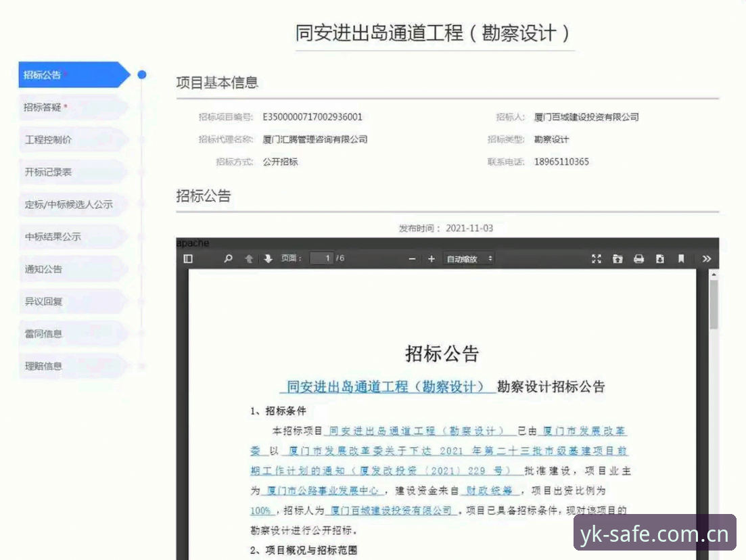Viewport: 746px width, 560px height.
Task: Switch PDF to presentation fullscreen mode
Action: (596, 258)
